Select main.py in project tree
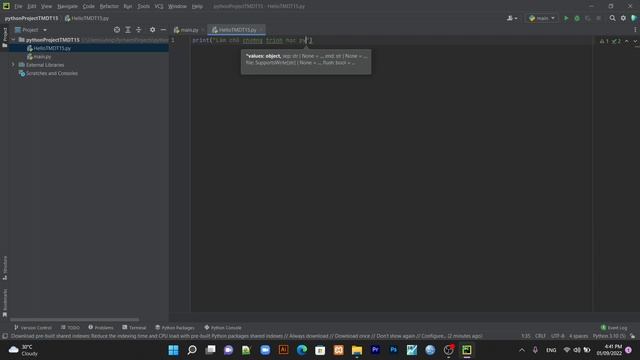The height and width of the screenshot is (360, 640). [x=39, y=57]
